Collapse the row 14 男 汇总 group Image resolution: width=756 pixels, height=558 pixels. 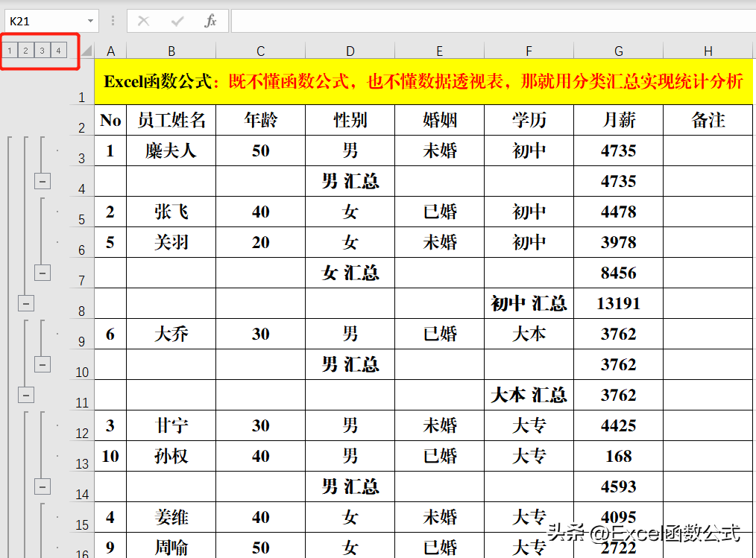click(x=42, y=486)
